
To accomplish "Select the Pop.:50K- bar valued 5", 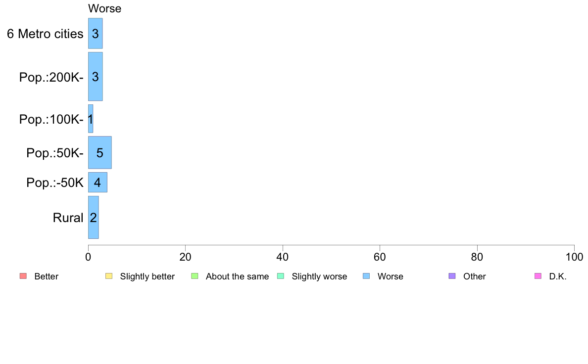I will pos(100,152).
